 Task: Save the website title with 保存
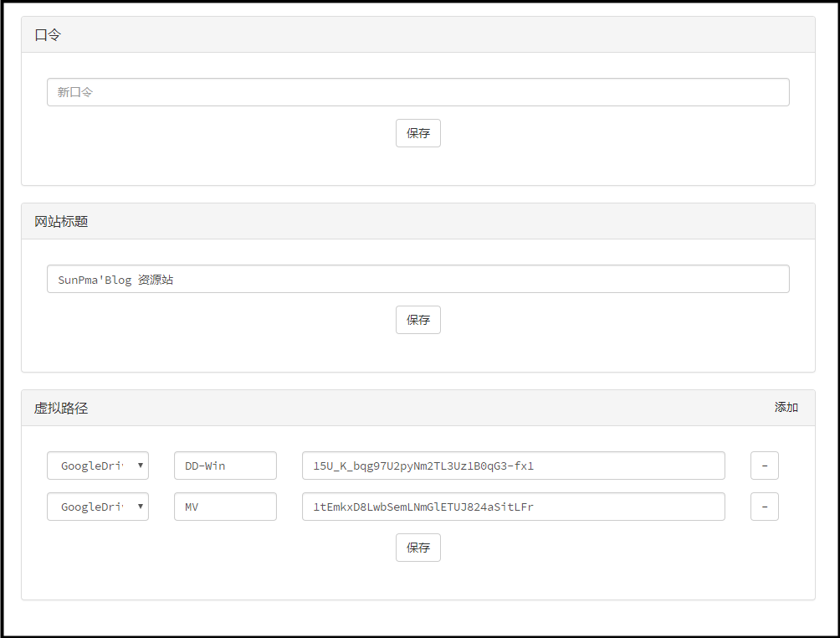coord(417,320)
